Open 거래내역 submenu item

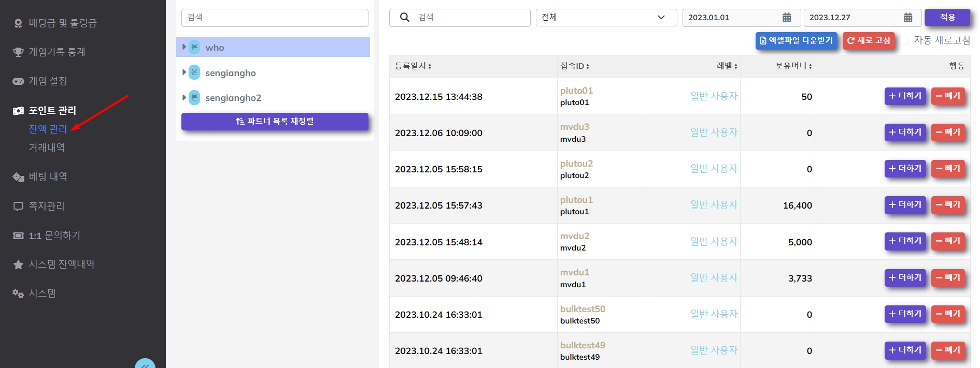(x=47, y=148)
